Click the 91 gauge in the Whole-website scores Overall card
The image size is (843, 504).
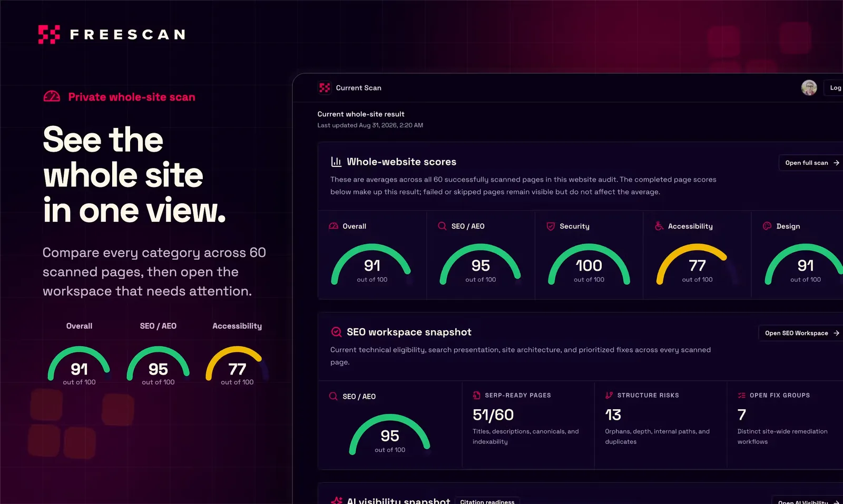(x=372, y=264)
